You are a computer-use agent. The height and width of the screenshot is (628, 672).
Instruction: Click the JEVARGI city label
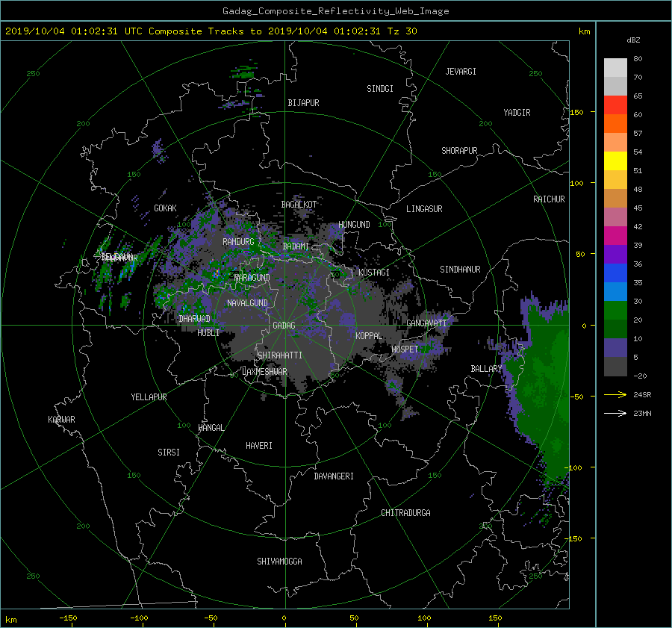(x=461, y=72)
